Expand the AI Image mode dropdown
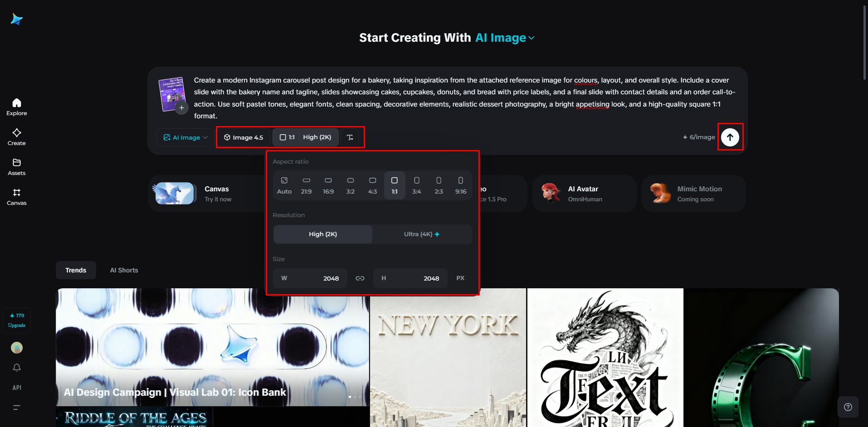 (x=185, y=137)
